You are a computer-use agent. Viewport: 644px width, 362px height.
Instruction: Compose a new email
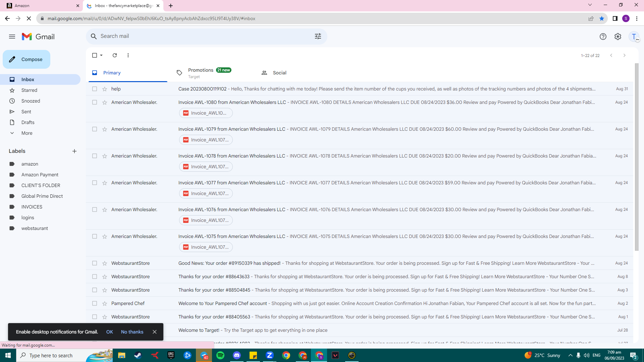point(26,59)
